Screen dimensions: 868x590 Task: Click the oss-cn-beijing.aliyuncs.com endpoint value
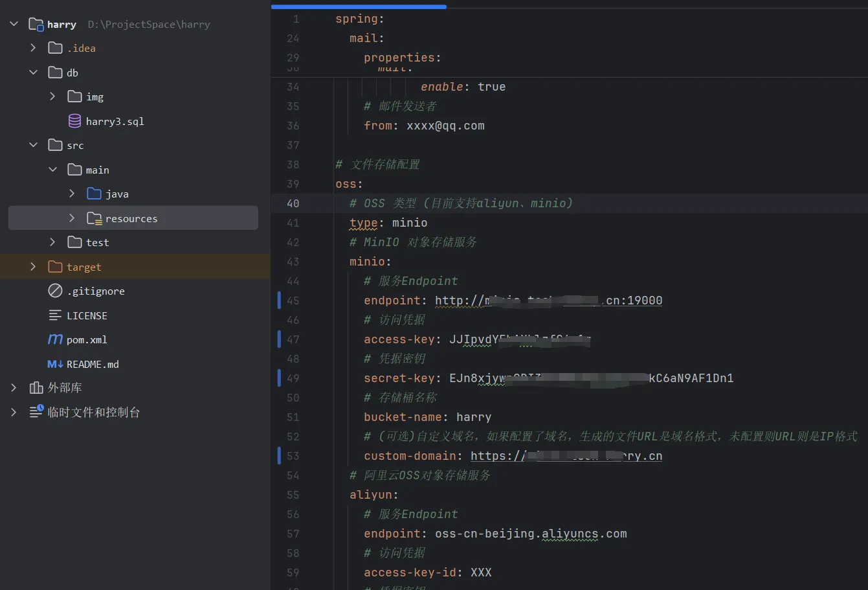pos(531,534)
